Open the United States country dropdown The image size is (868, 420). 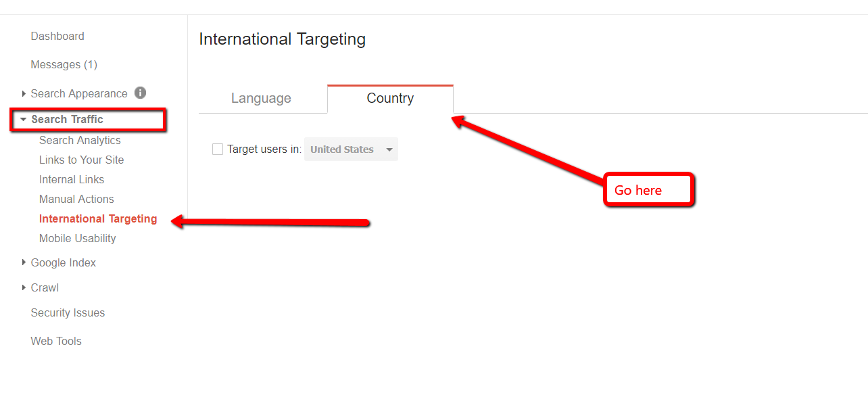click(351, 149)
